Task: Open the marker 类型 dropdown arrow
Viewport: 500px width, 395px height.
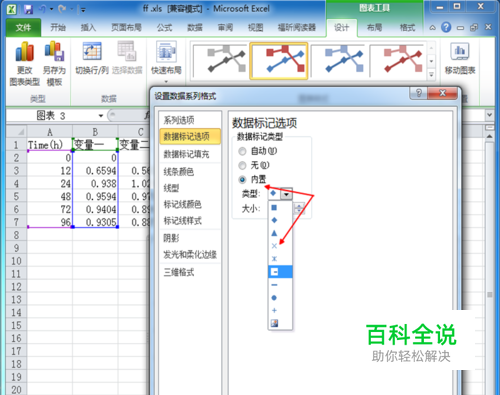Action: (286, 194)
